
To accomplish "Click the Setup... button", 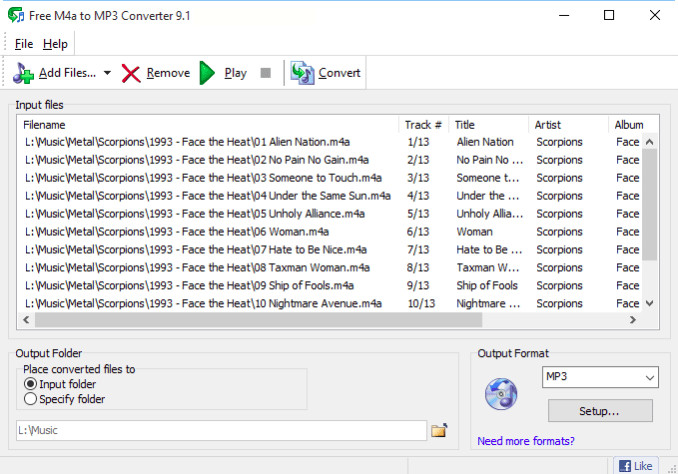I will point(600,410).
